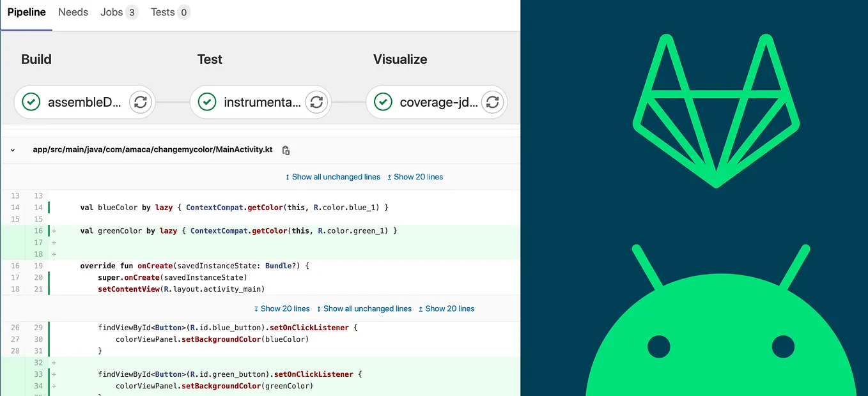The height and width of the screenshot is (396, 868).
Task: Show all unchanged lines above line 13
Action: click(x=332, y=177)
